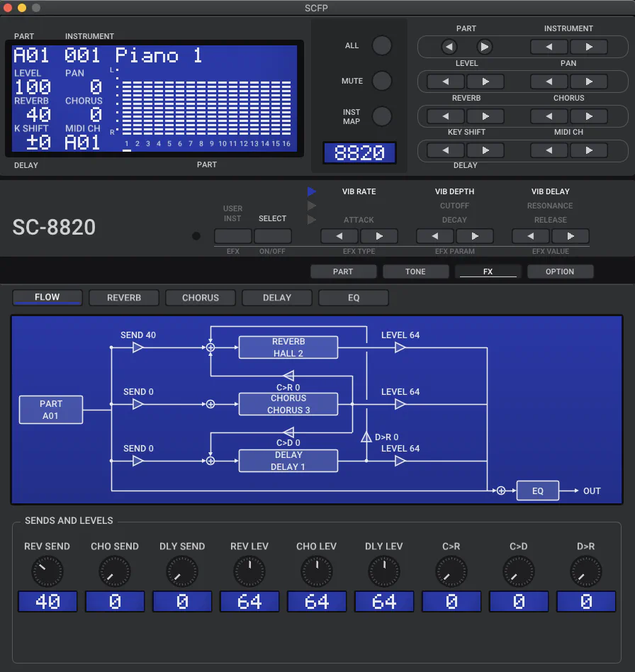This screenshot has width=635, height=672.
Task: Step INSTRUMENT back with its left arrow
Action: coord(549,47)
